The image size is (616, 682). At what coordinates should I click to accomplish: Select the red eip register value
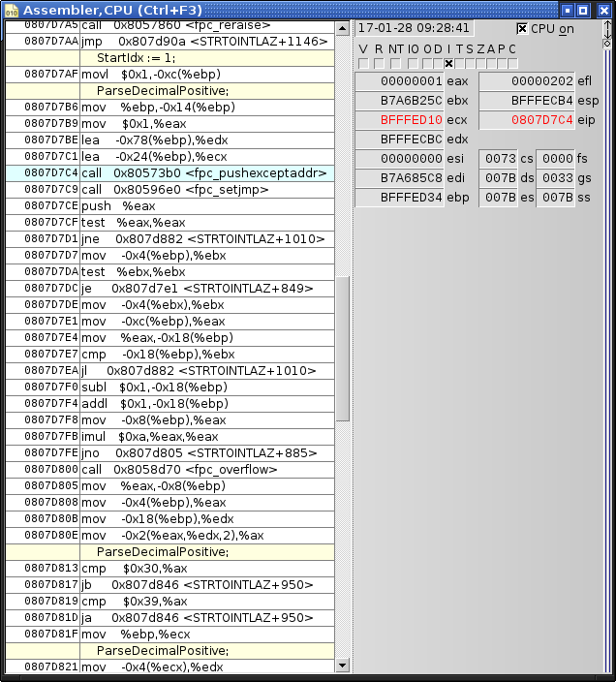pyautogui.click(x=529, y=120)
